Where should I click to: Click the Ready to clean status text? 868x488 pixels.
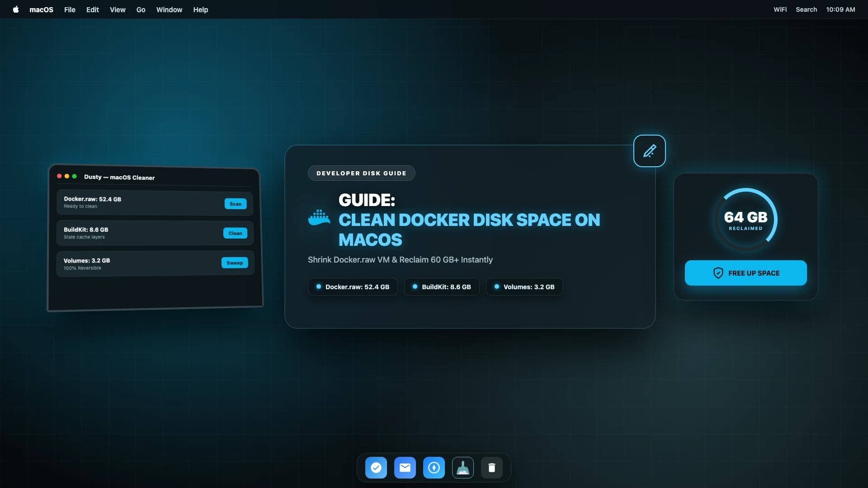pyautogui.click(x=80, y=206)
